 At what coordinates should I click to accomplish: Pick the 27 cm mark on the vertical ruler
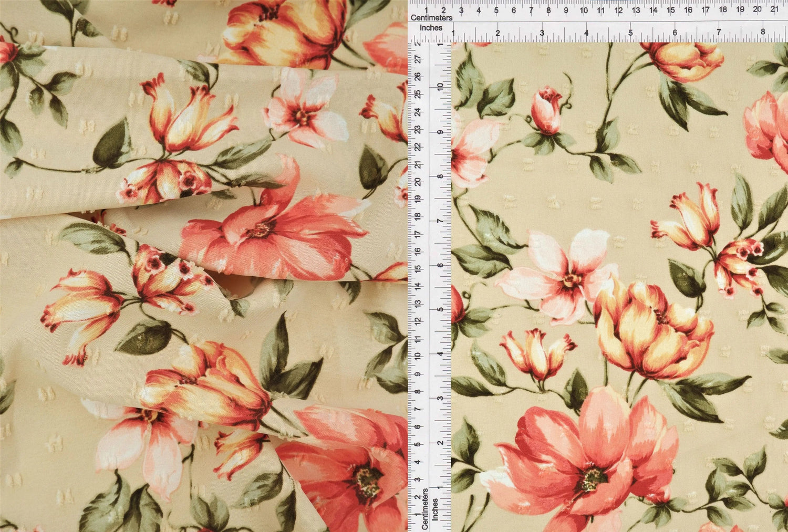pos(418,60)
